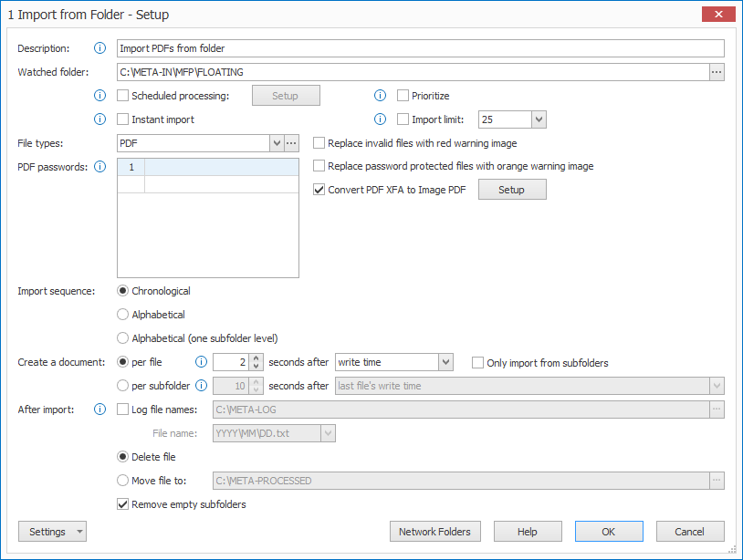743x560 pixels.
Task: Click info icon beside Scheduled processing
Action: (100, 95)
